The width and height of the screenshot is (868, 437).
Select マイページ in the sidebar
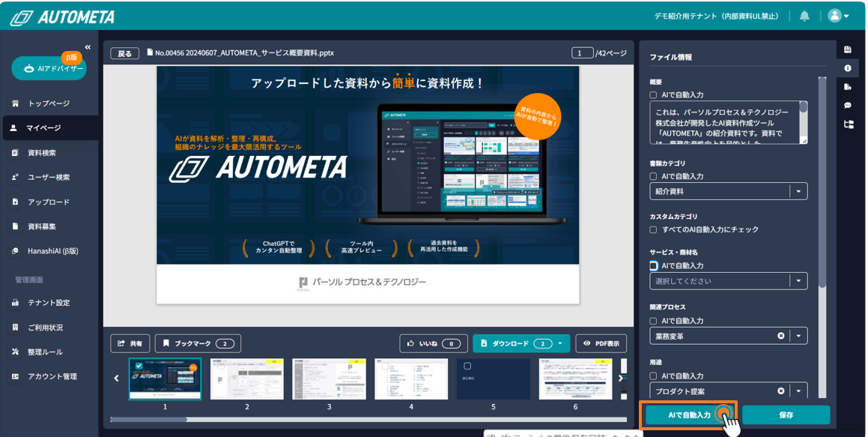coord(50,128)
